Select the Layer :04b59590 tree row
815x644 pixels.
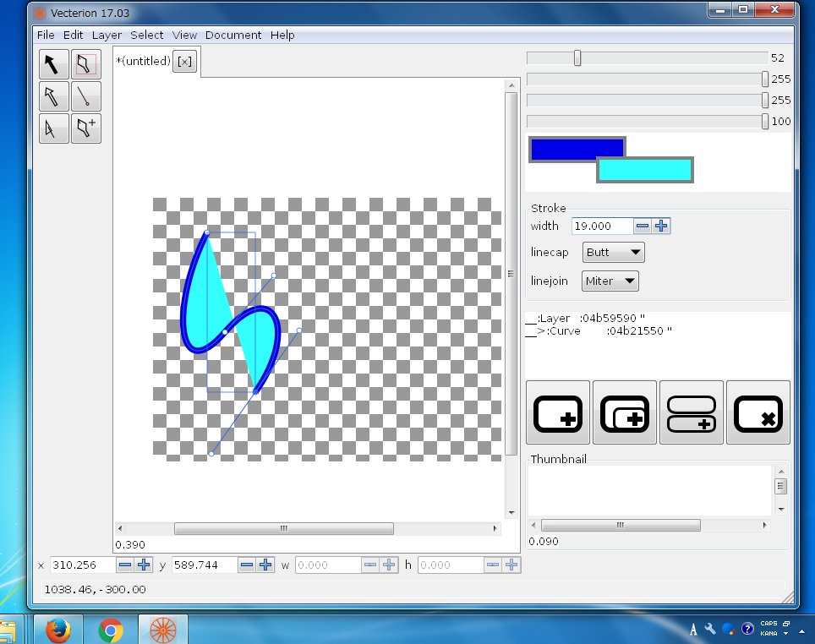click(x=585, y=318)
